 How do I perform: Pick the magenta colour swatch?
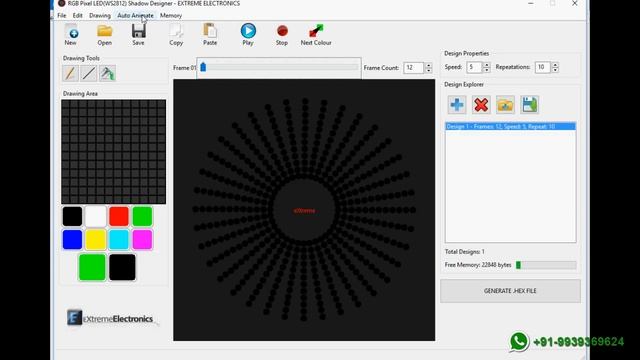point(142,240)
